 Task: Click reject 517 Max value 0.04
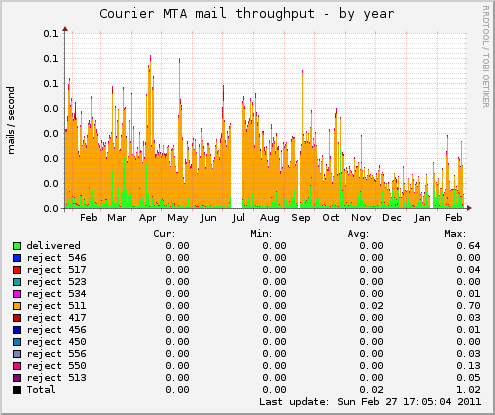click(468, 270)
